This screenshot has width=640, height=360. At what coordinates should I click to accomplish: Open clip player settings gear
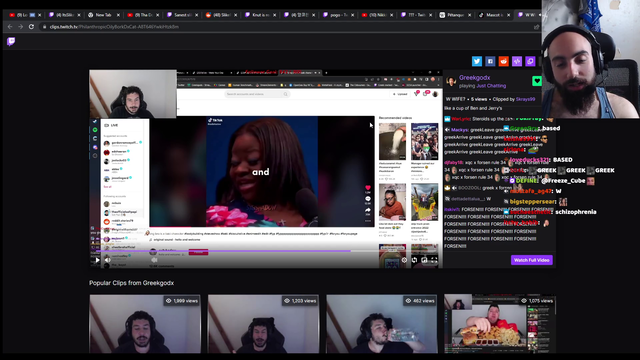404,260
